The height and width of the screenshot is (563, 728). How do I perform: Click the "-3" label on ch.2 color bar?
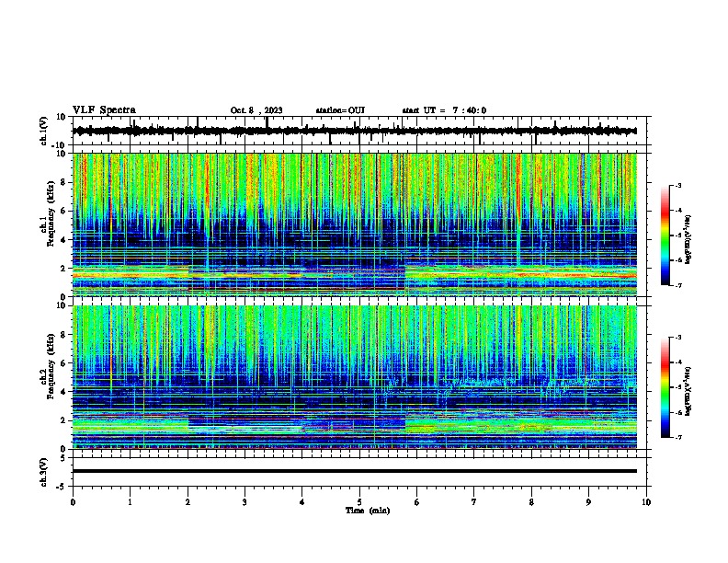point(677,338)
